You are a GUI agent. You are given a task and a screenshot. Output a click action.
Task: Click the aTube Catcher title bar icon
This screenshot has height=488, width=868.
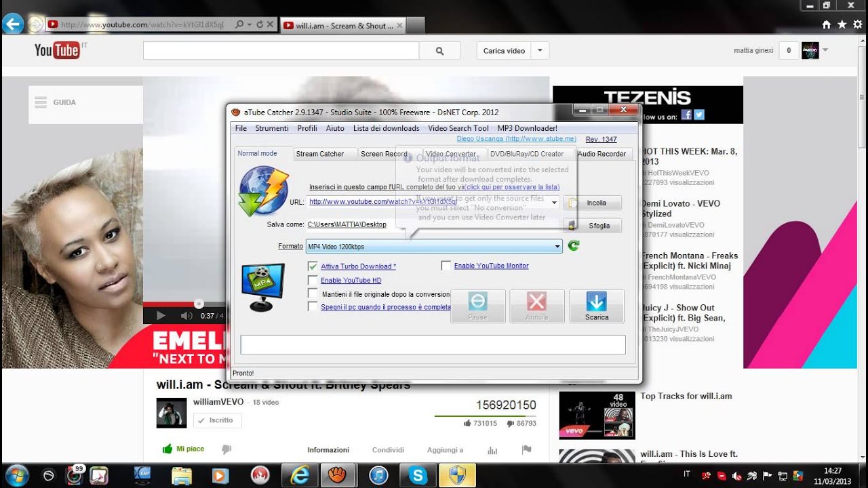tap(236, 113)
